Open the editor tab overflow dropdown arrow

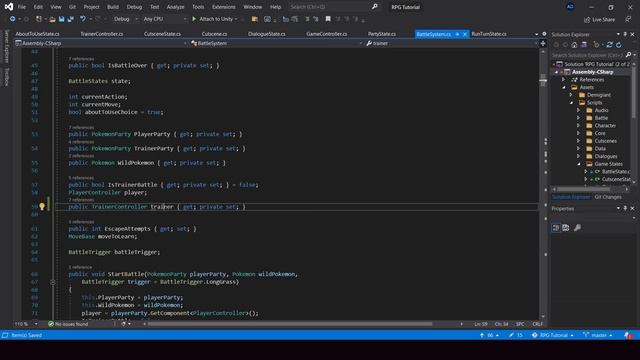click(536, 34)
